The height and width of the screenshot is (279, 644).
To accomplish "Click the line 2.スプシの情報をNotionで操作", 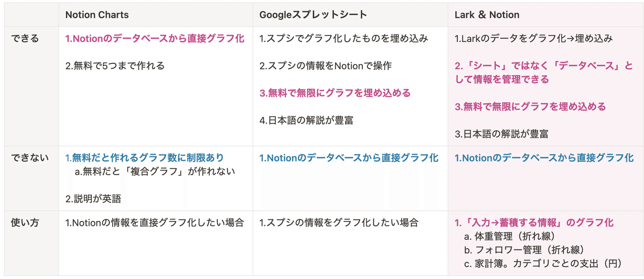I will (x=325, y=66).
